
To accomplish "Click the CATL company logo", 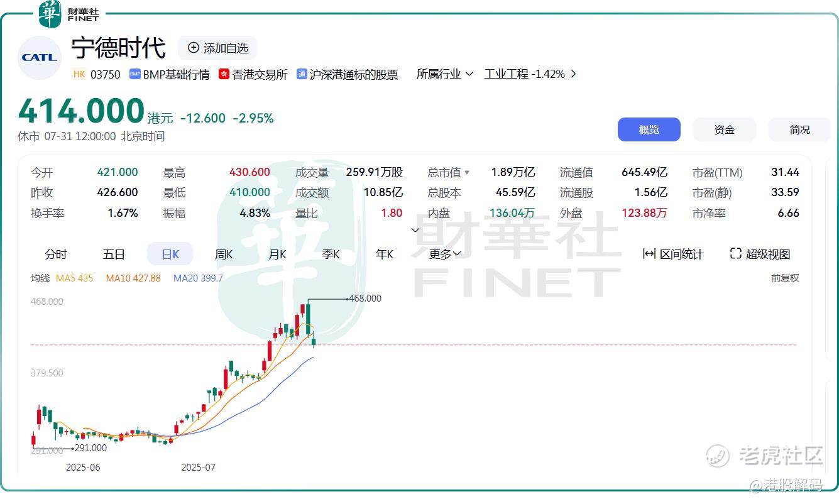I will click(x=40, y=57).
